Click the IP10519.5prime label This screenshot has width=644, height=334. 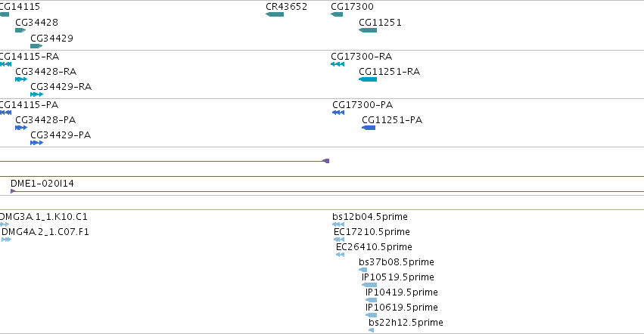398,277
